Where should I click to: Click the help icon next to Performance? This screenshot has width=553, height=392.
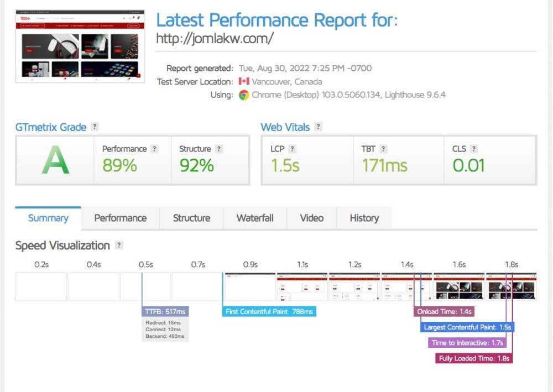click(x=154, y=149)
